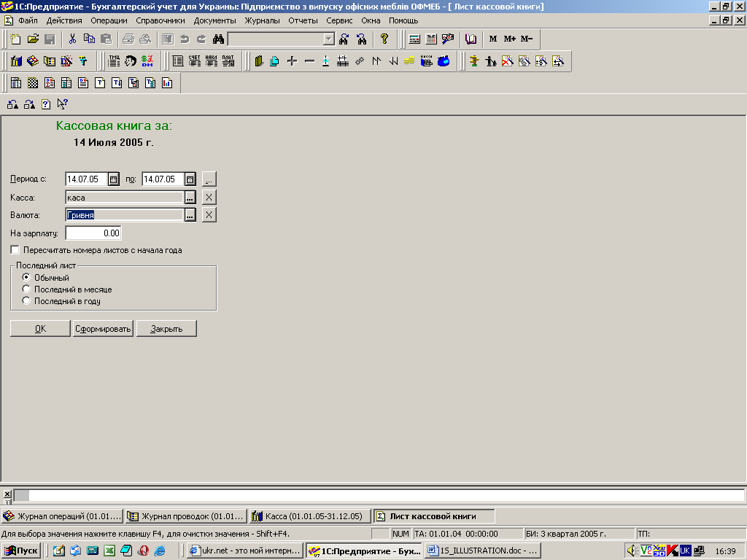Click the volume speaker tray icon
This screenshot has height=560, width=747.
click(632, 551)
